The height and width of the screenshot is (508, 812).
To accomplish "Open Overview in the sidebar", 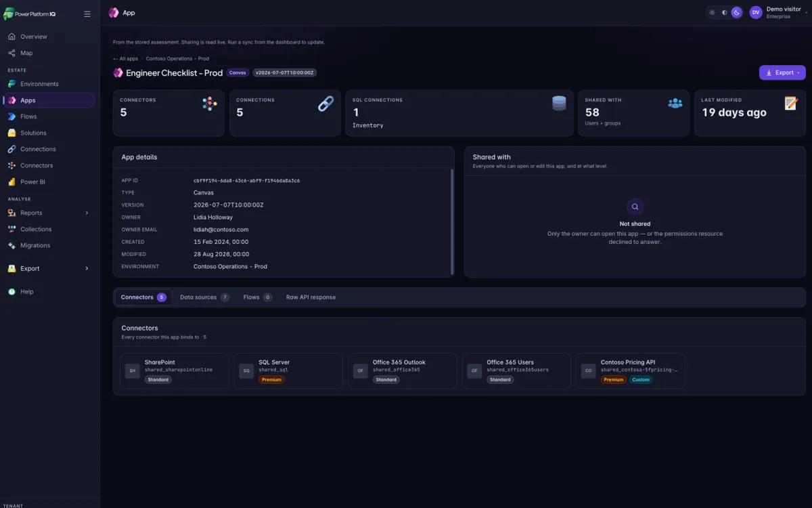I will pyautogui.click(x=49, y=37).
